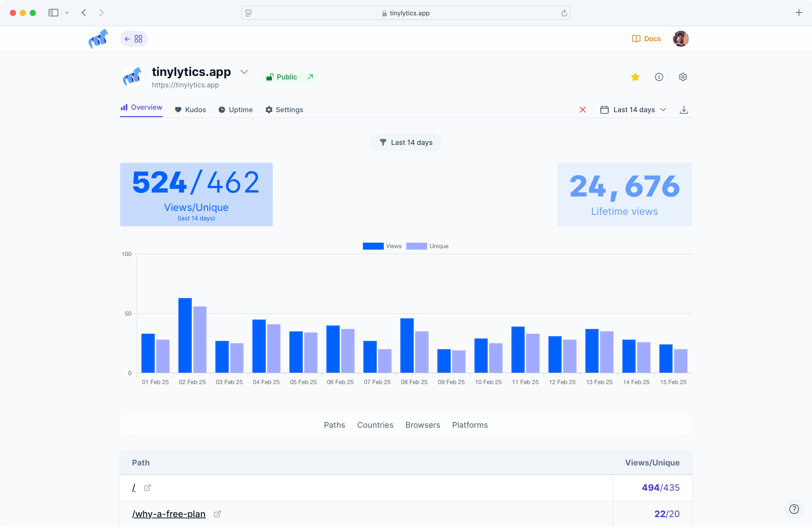The height and width of the screenshot is (527, 812).
Task: Toggle the Public visibility badge
Action: (282, 77)
